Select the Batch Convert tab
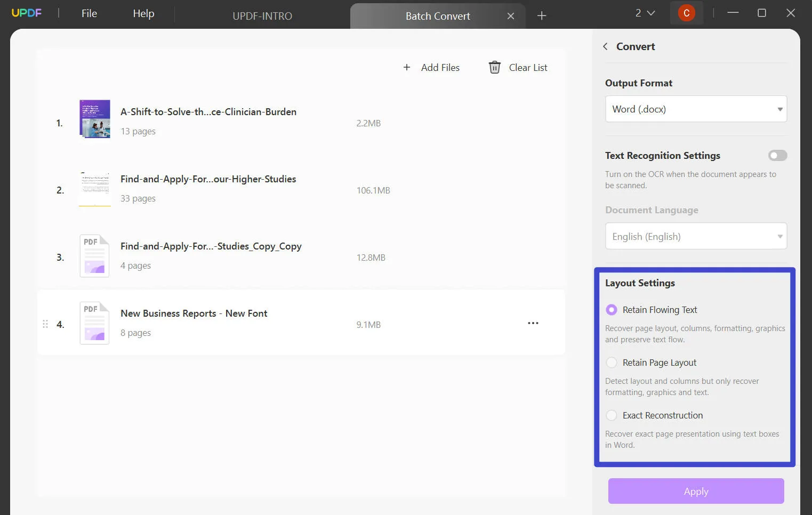 pyautogui.click(x=438, y=16)
